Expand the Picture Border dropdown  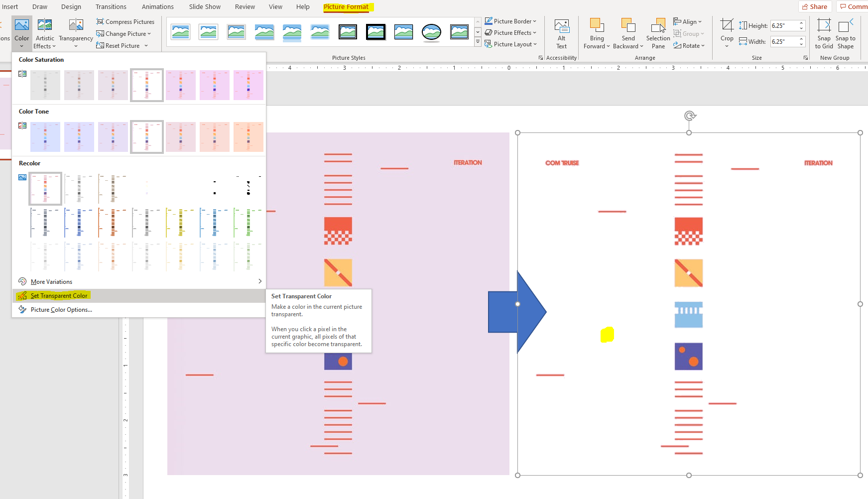510,21
